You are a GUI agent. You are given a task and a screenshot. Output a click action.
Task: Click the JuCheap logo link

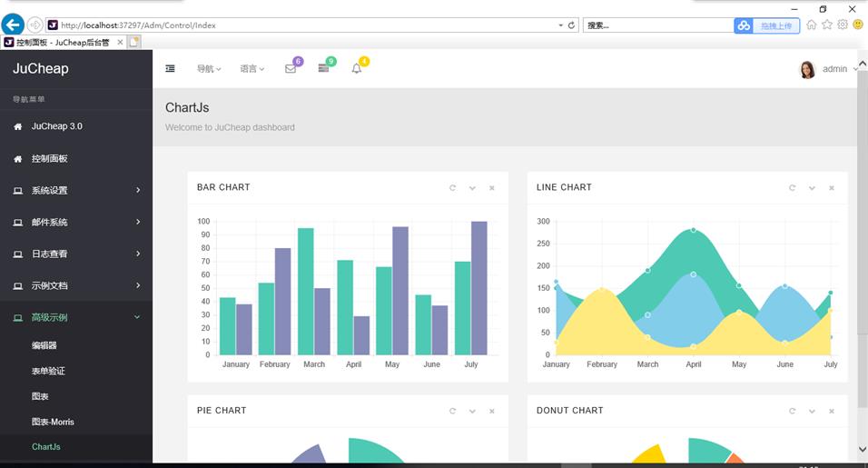pyautogui.click(x=41, y=69)
